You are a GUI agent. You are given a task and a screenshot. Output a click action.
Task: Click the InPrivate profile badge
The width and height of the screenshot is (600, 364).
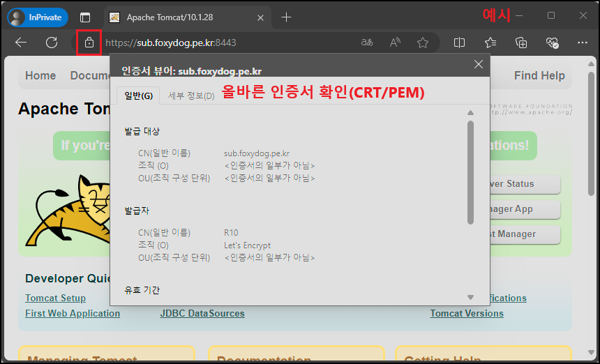click(x=38, y=17)
